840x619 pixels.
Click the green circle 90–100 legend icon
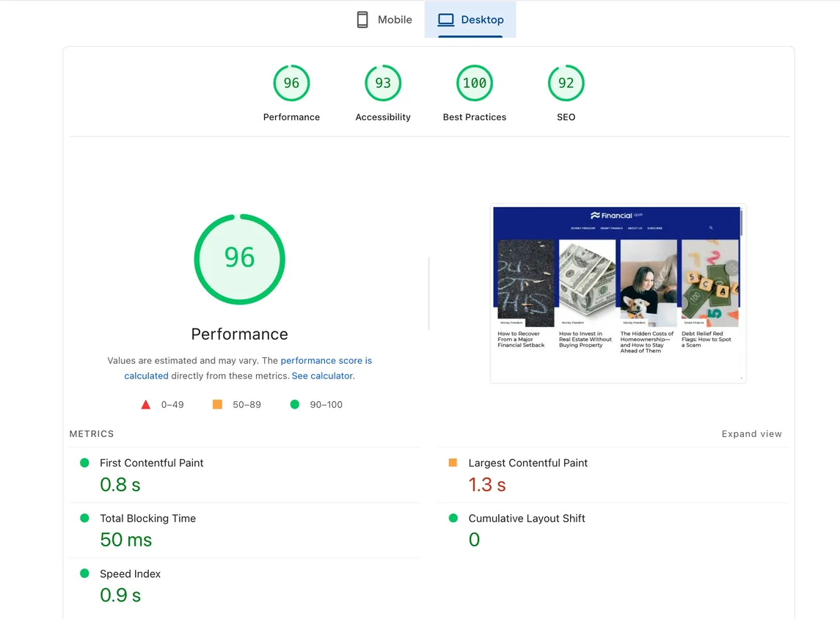point(295,404)
